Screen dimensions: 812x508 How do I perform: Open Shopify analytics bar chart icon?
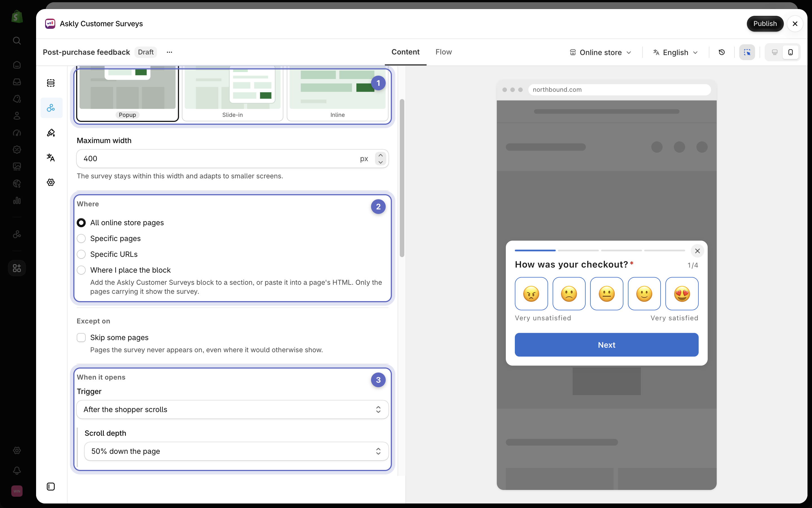coord(17,201)
